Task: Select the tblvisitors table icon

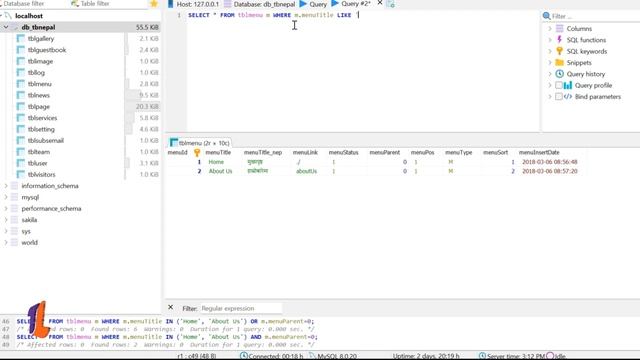Action: 20,174
